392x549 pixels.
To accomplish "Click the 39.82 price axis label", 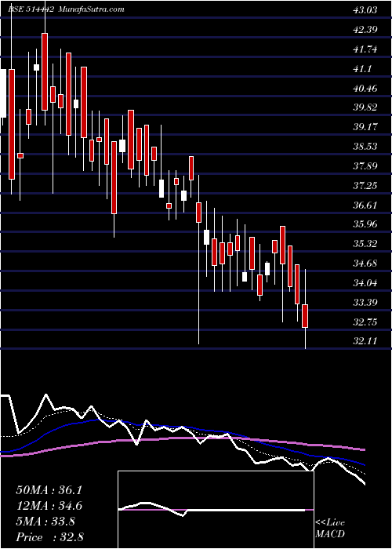I will pyautogui.click(x=365, y=107).
